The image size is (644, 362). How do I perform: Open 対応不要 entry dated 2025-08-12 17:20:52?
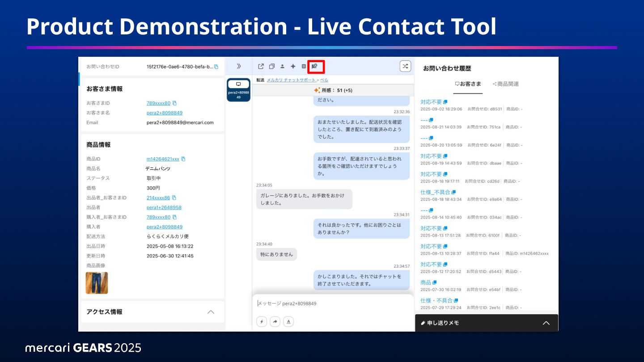pyautogui.click(x=431, y=265)
